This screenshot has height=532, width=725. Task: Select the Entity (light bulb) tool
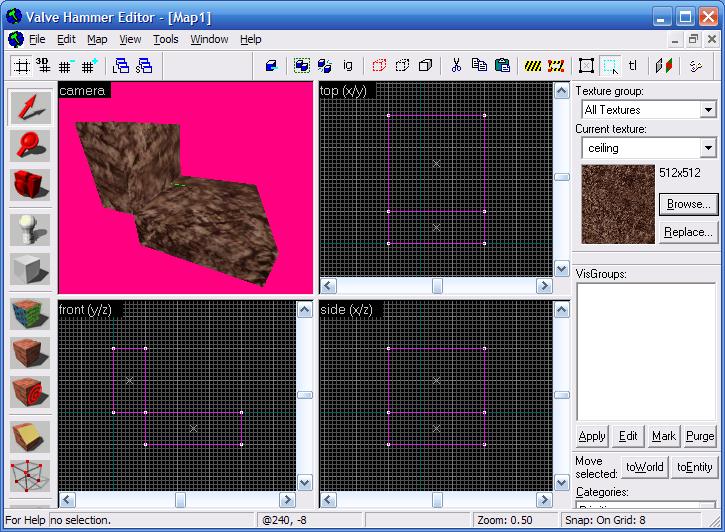[30, 230]
